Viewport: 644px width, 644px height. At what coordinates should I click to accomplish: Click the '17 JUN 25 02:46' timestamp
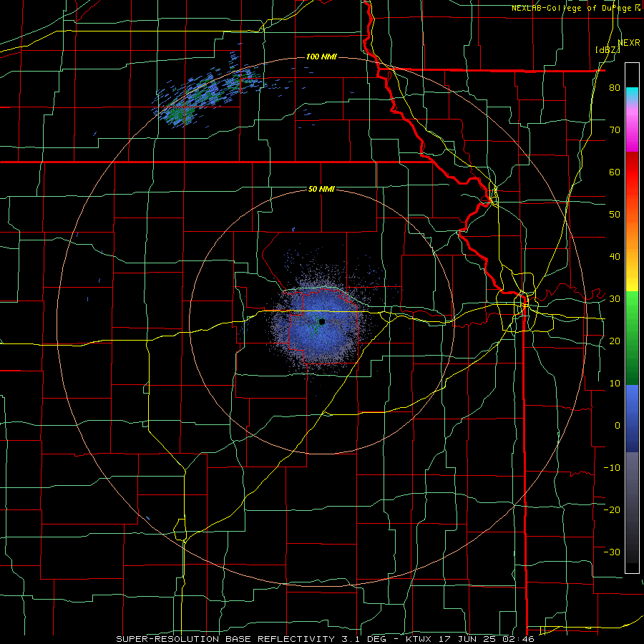[x=485, y=639]
